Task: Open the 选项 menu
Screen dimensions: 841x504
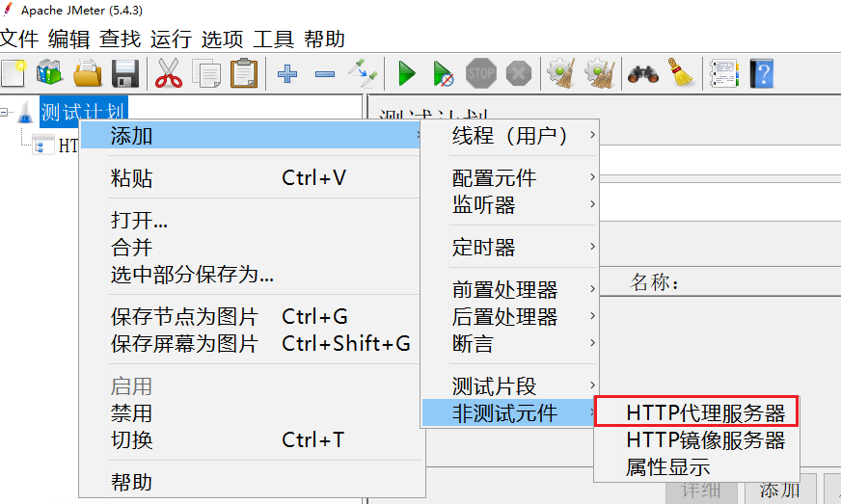Action: pos(223,40)
